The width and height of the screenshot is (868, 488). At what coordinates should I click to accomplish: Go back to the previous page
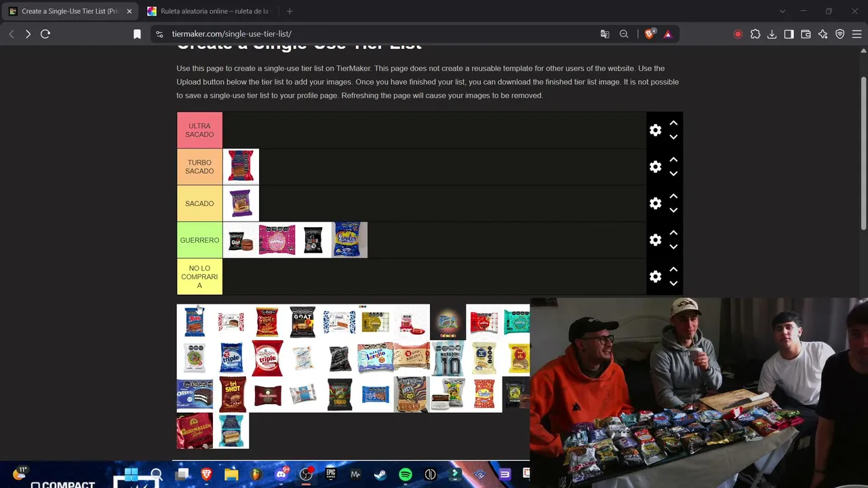tap(12, 34)
